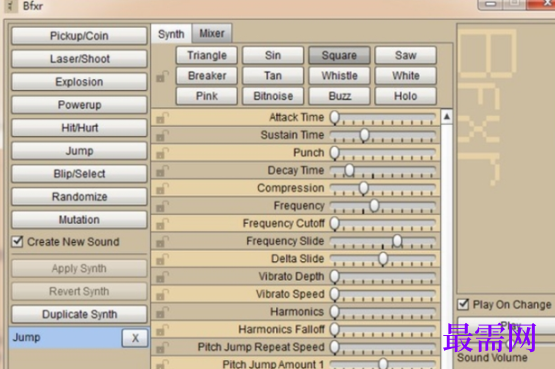Lock the Harmonics Falloff parameter
The height and width of the screenshot is (369, 555).
(x=162, y=330)
